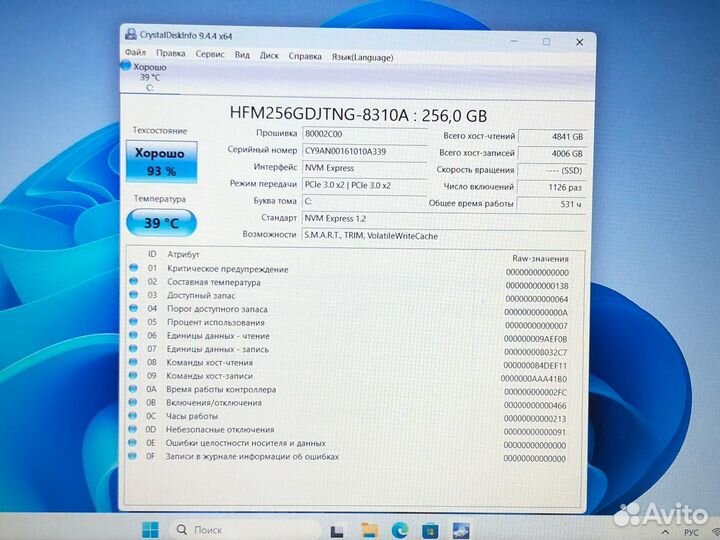720x540 pixels.
Task: Open the Справка menu
Action: point(305,56)
